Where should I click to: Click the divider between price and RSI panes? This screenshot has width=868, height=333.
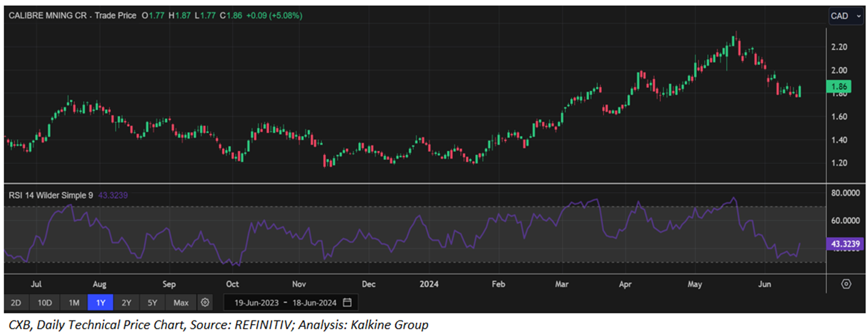(x=420, y=182)
